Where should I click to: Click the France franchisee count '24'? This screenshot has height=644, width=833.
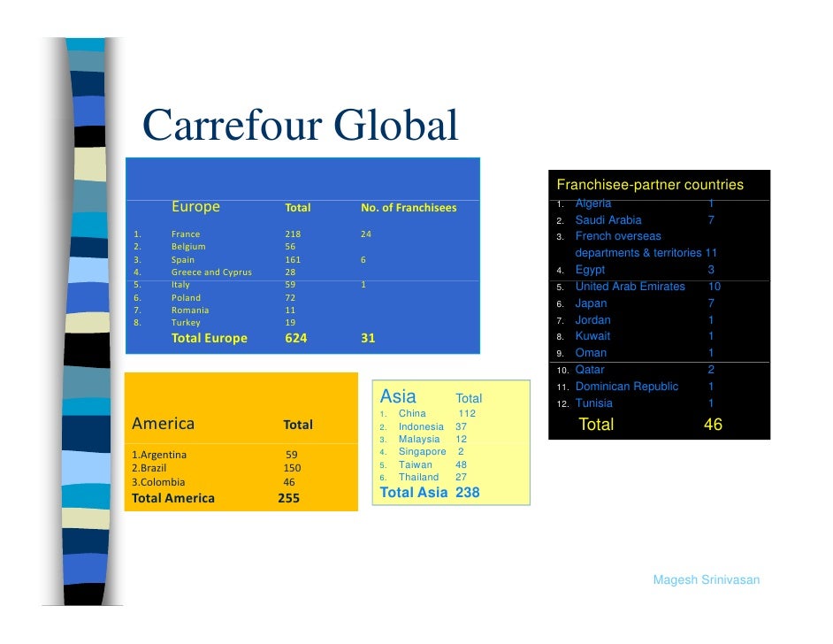366,234
